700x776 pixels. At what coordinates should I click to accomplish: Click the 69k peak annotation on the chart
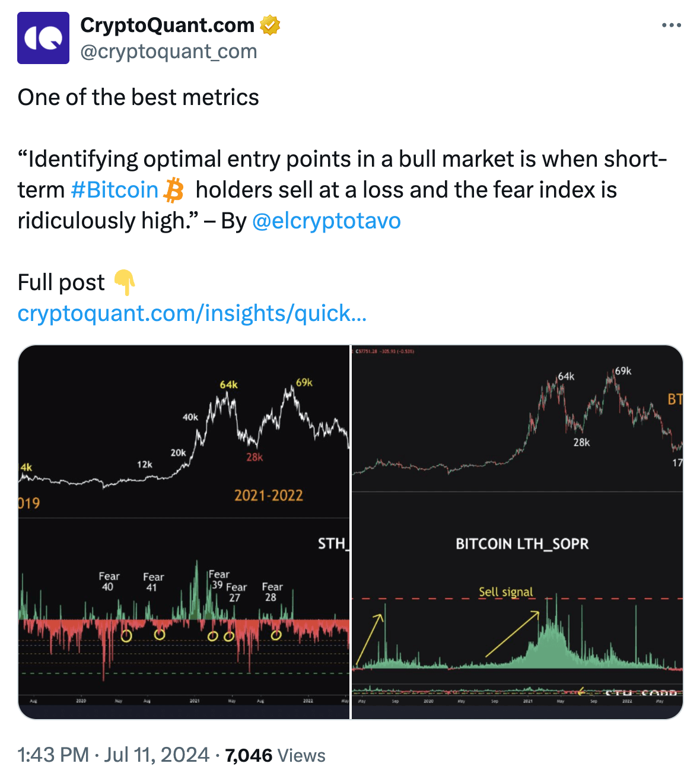(x=304, y=383)
